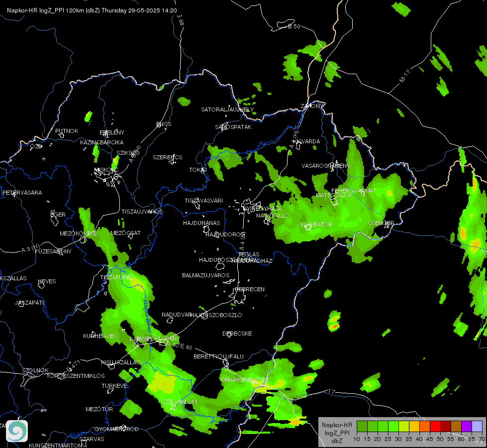The height and width of the screenshot is (448, 487).
Task: Click the GYOMAENDROD town label
Action: coord(116,429)
